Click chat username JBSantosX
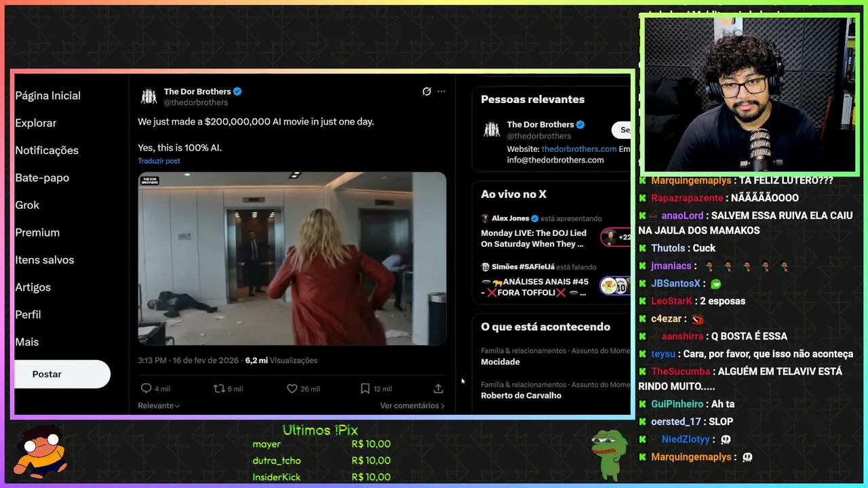The height and width of the screenshot is (488, 868). 675,283
